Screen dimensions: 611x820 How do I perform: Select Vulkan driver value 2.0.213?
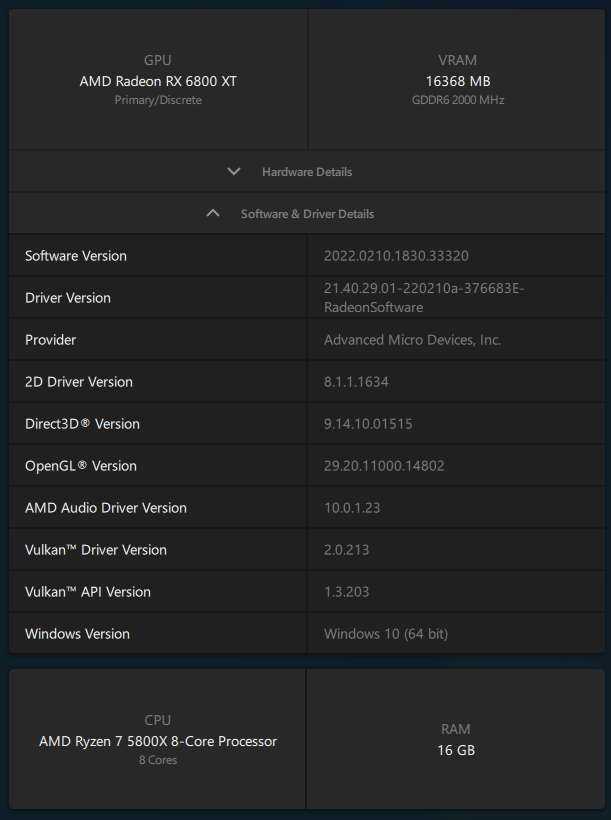click(346, 550)
